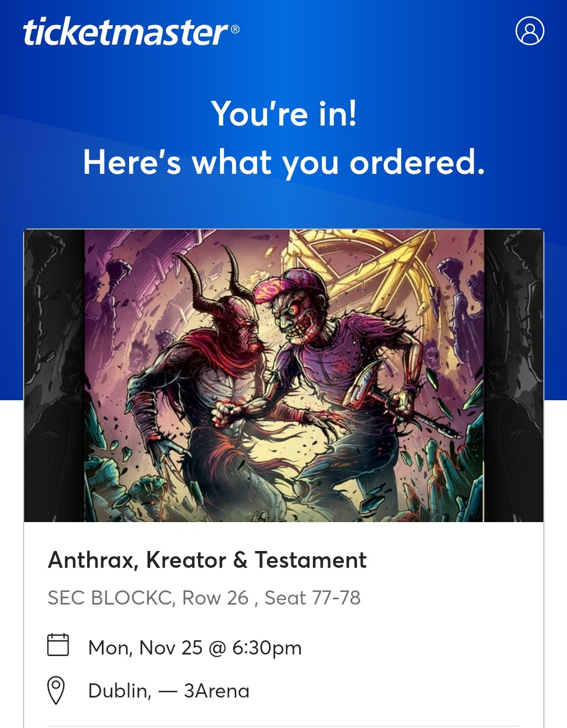567x728 pixels.
Task: Open the event artwork image
Action: (283, 376)
